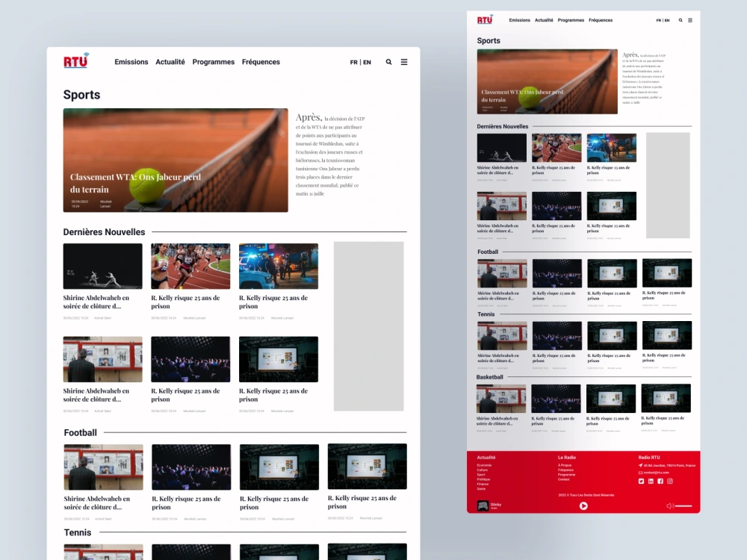Image resolution: width=747 pixels, height=560 pixels.
Task: Click the Tennis section heading on the left page
Action: [78, 532]
